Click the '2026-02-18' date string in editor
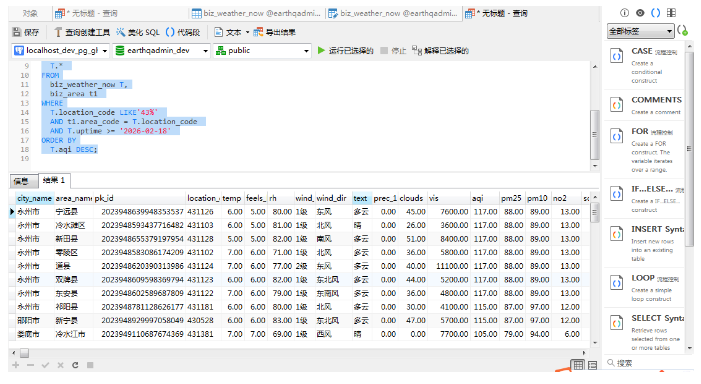This screenshot has height=384, width=701. [x=145, y=131]
